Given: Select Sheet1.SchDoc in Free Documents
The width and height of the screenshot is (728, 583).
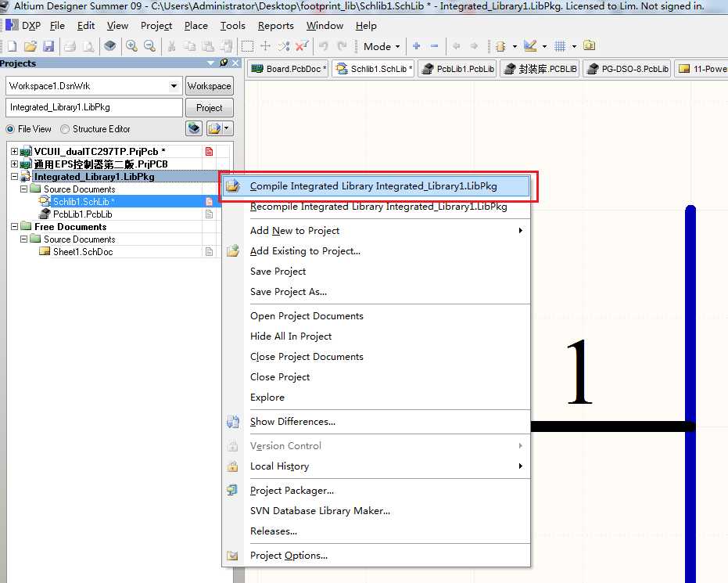Looking at the screenshot, I should [x=83, y=252].
